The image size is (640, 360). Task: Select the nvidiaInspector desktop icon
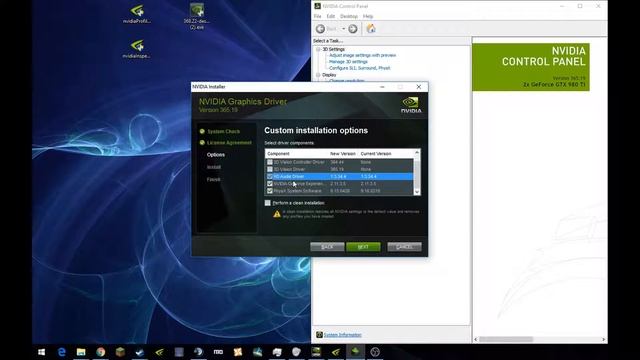[137, 49]
